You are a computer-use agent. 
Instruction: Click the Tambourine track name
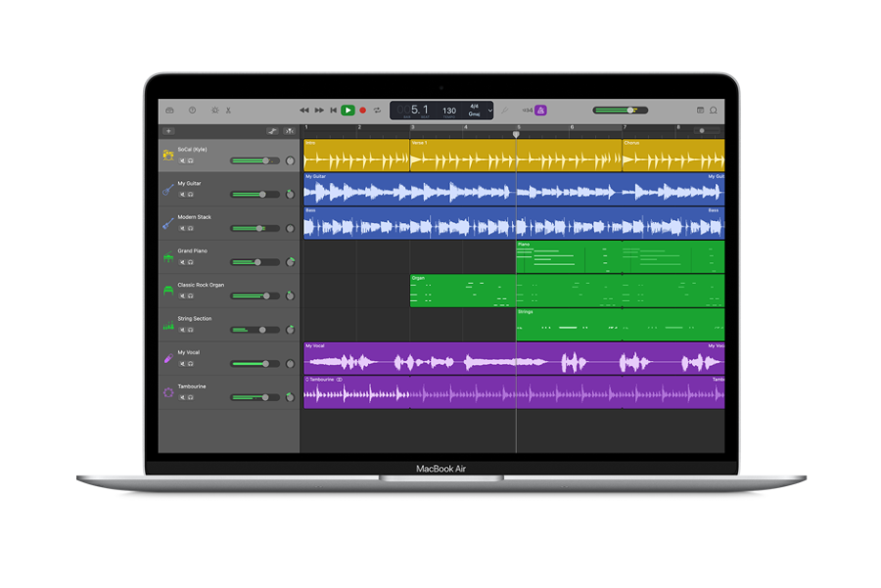coord(192,386)
